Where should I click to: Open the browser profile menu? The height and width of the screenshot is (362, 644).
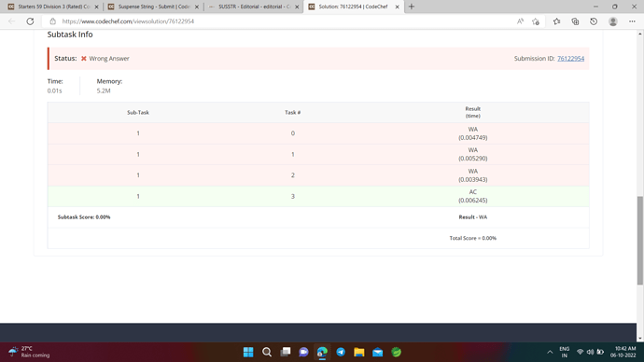click(x=613, y=21)
